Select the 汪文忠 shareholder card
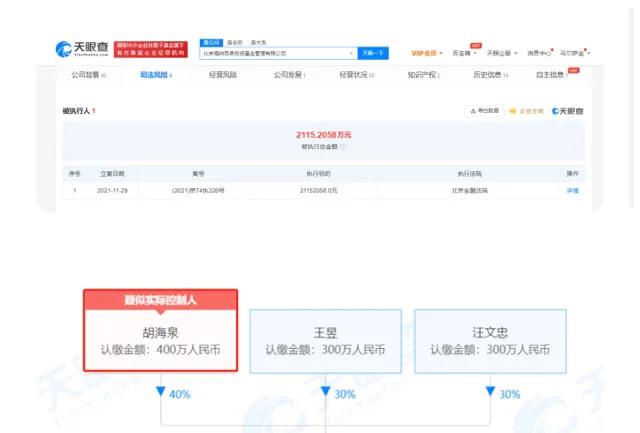Image resolution: width=640 pixels, height=433 pixels. (x=490, y=341)
